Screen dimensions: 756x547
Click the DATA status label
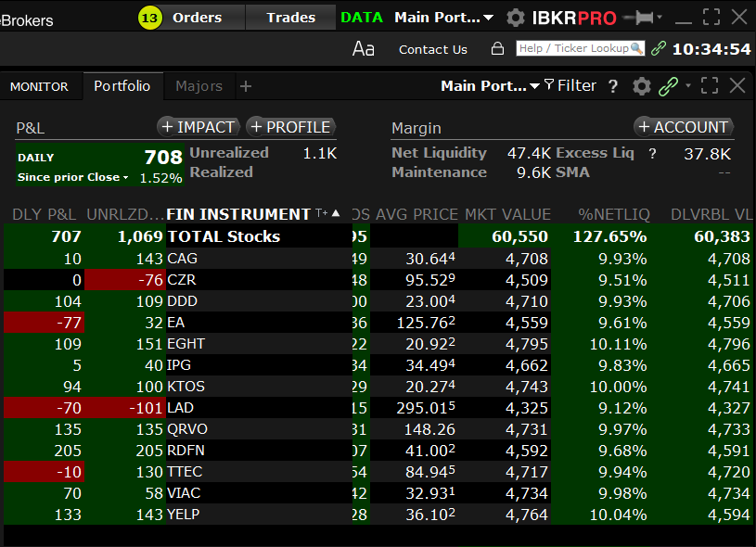pyautogui.click(x=362, y=18)
